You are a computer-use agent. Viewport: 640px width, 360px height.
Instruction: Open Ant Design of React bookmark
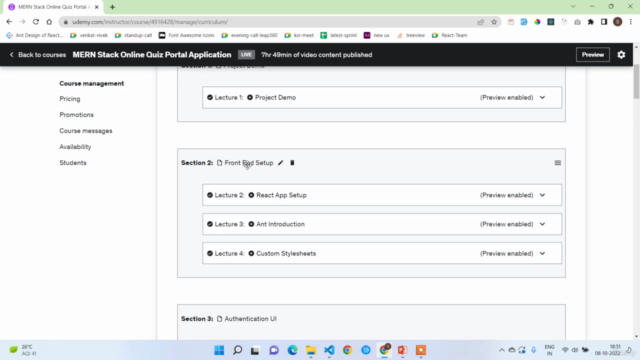click(35, 35)
